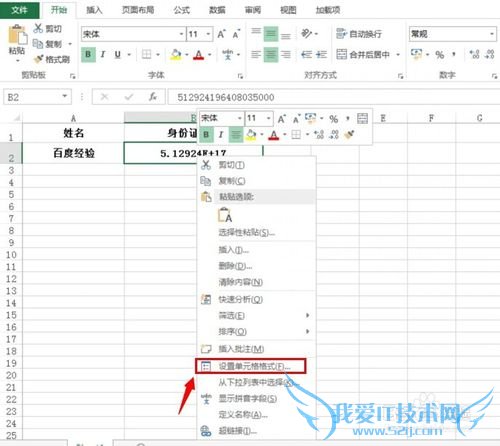
Task: Click the Copy (复制) icon in ribbon
Action: [x=38, y=43]
